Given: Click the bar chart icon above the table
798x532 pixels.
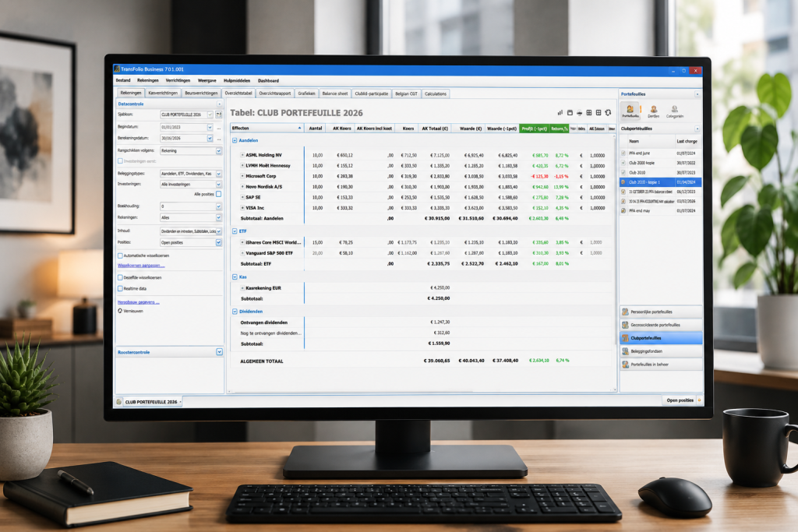Looking at the screenshot, I should point(560,112).
